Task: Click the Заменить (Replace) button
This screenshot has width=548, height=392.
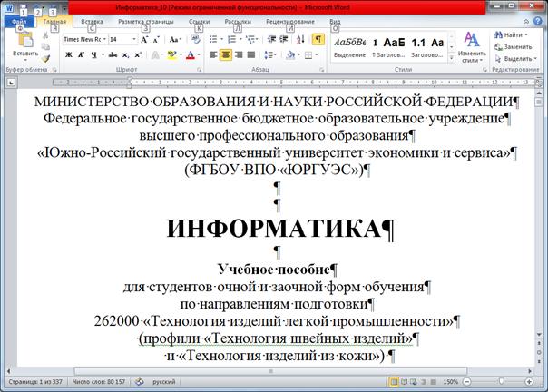Action: coord(514,46)
